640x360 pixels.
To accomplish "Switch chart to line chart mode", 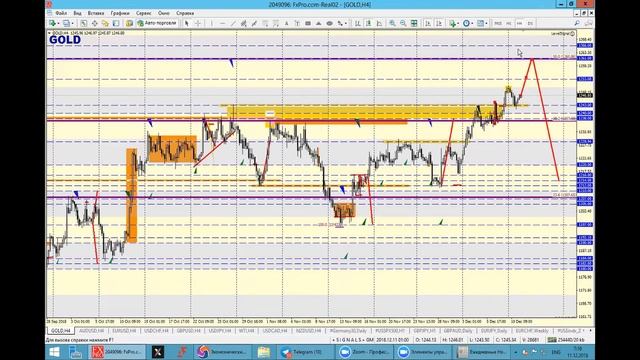I will (379, 23).
